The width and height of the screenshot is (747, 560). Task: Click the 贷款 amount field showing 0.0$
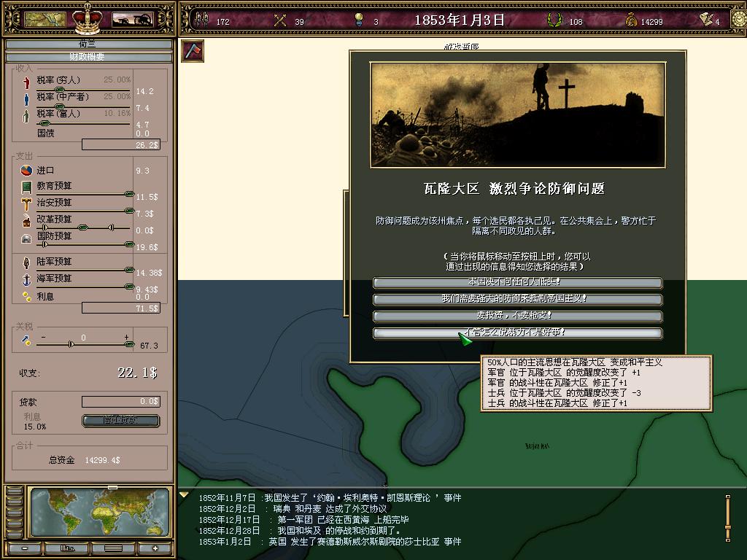121,402
